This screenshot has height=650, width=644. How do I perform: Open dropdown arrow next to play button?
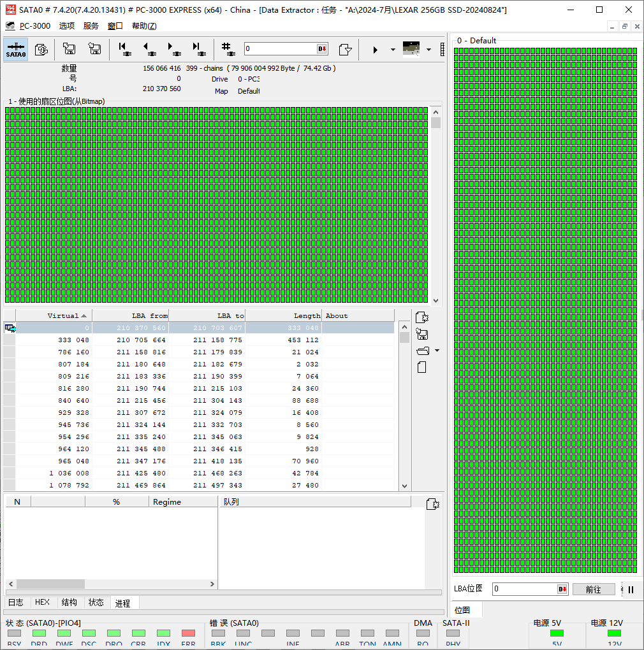pyautogui.click(x=393, y=50)
